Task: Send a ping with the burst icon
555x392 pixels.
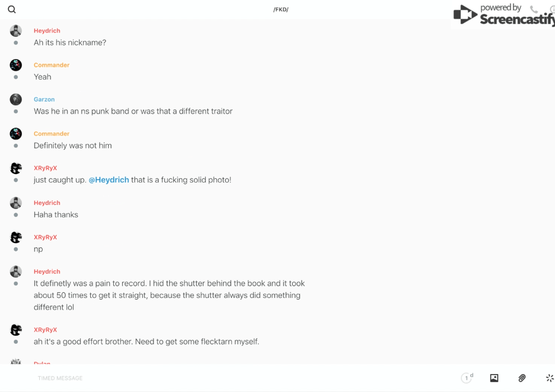Action: click(x=549, y=378)
